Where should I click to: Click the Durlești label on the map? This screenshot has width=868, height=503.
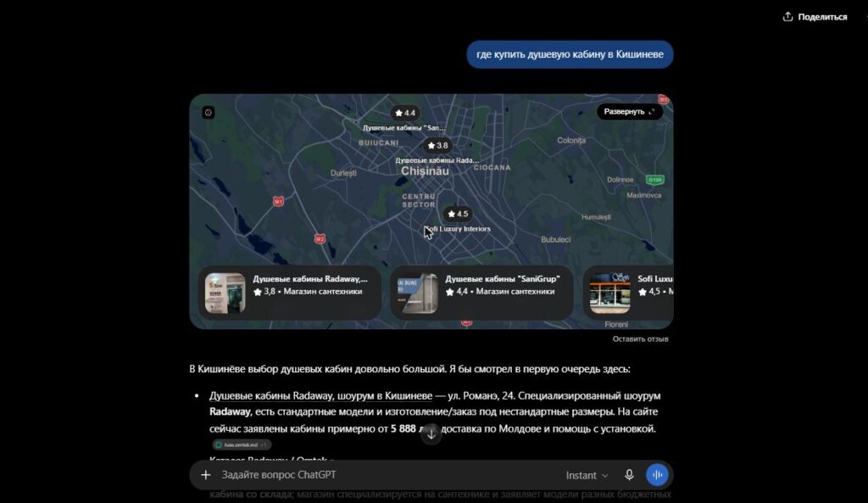click(x=343, y=173)
